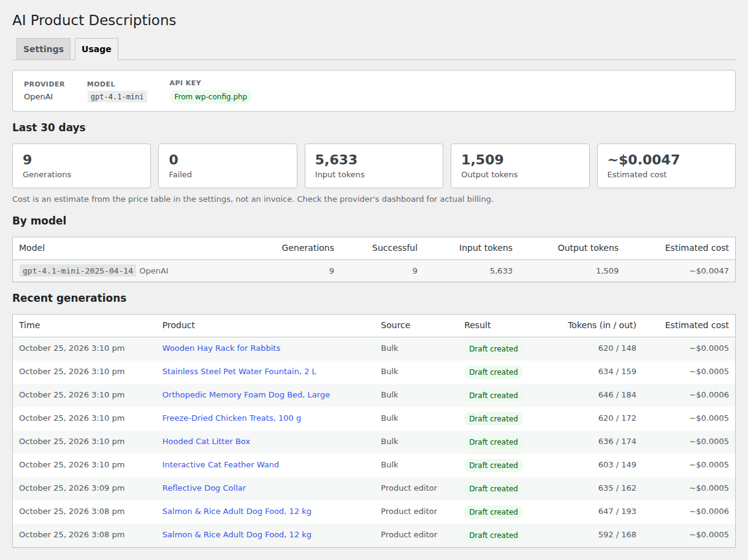
Task: Open Hooded Cat Litter Box link
Action: (206, 442)
